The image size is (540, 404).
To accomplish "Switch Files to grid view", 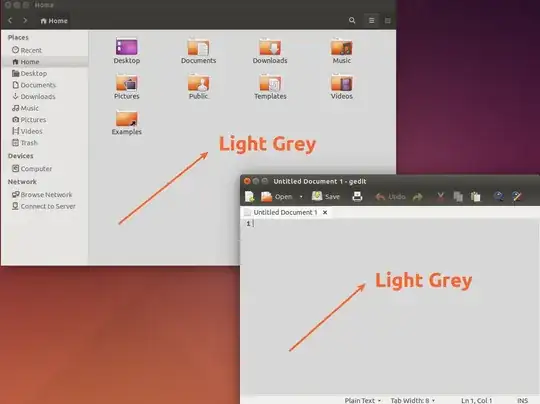I will 387,21.
